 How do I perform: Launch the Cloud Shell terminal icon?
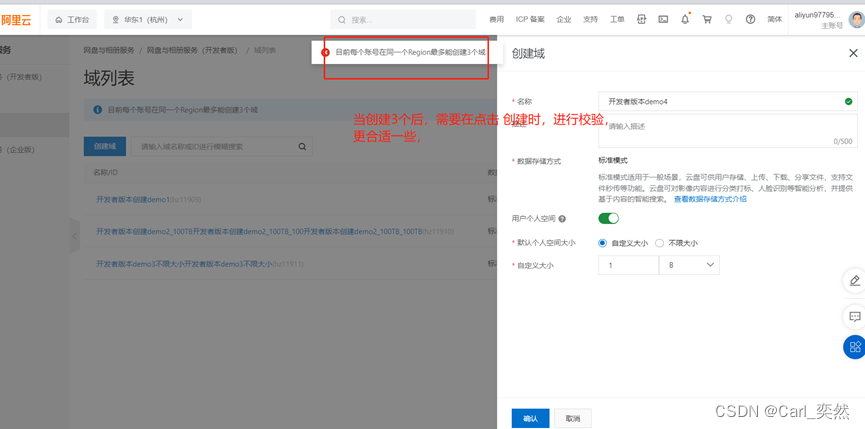click(x=664, y=19)
